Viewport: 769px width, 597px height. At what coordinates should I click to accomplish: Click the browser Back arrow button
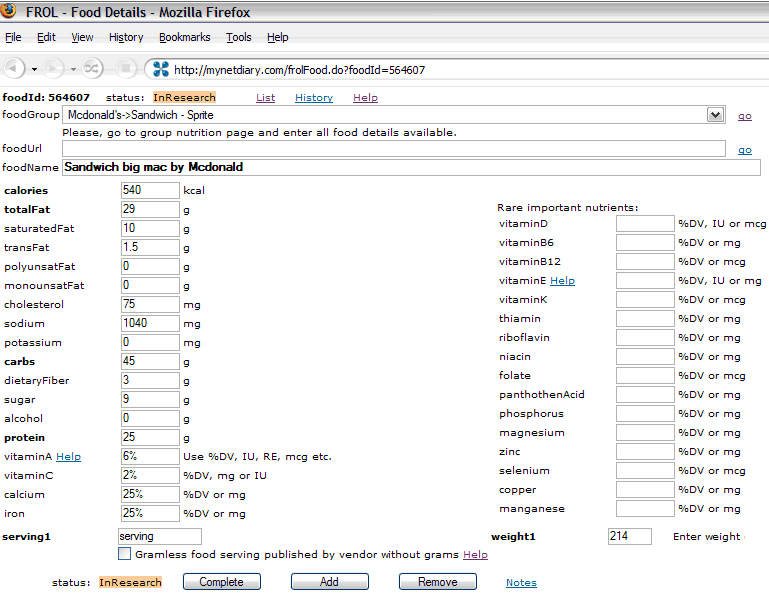[x=14, y=69]
